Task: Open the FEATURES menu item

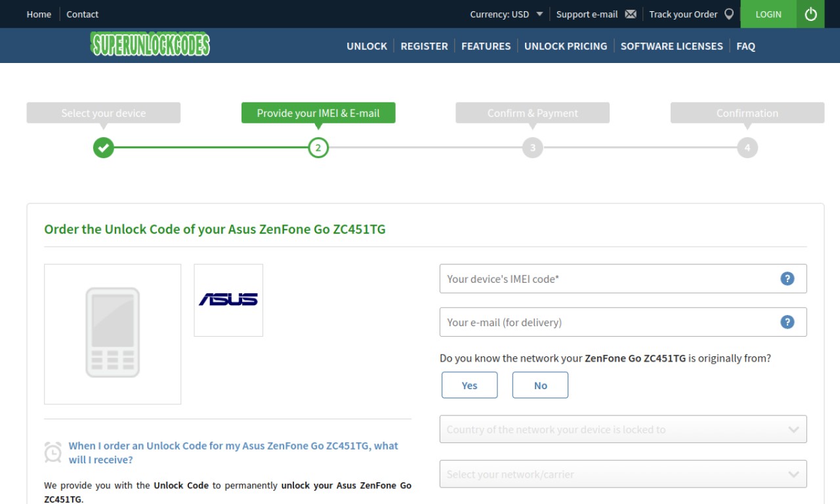Action: click(486, 46)
